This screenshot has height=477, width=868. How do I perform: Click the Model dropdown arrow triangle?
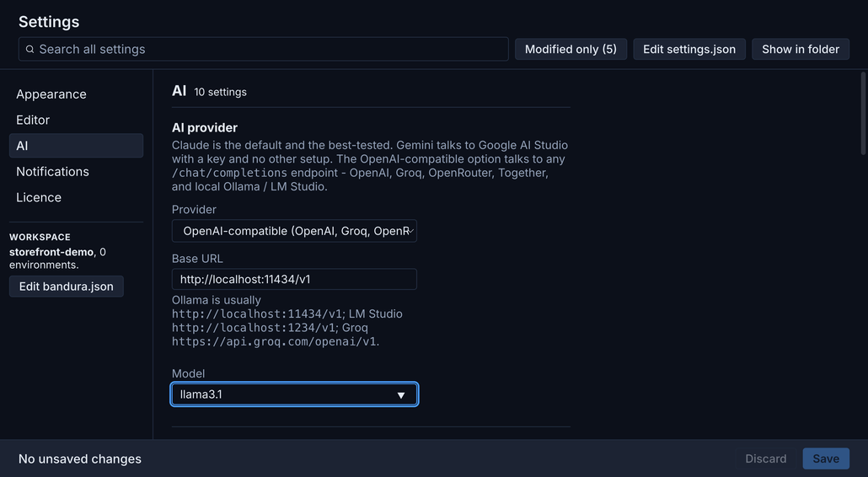pyautogui.click(x=401, y=395)
